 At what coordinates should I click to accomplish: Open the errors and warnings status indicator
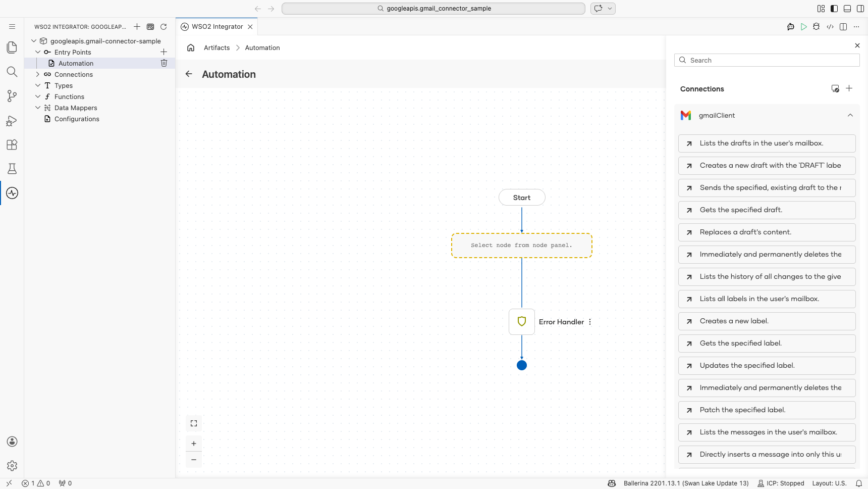pyautogui.click(x=36, y=483)
